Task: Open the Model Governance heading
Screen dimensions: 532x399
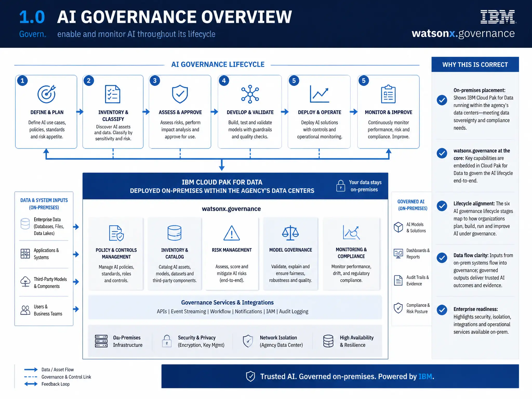Action: (x=290, y=250)
